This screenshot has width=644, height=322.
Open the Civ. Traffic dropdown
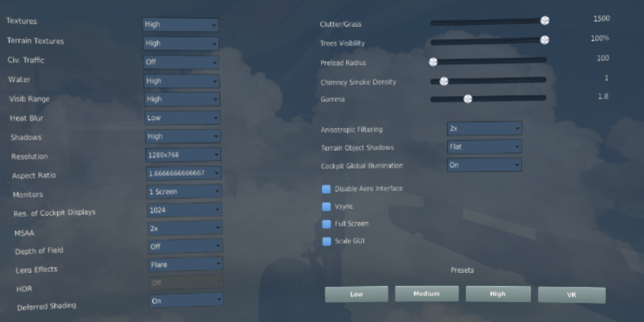181,62
